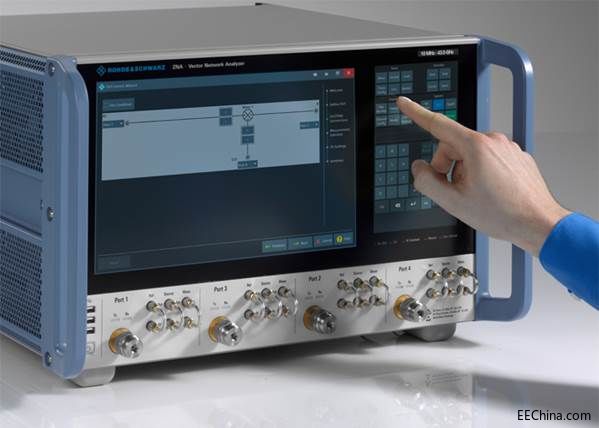Tap the green hardkey on side panel
The image size is (599, 428).
pos(451,115)
